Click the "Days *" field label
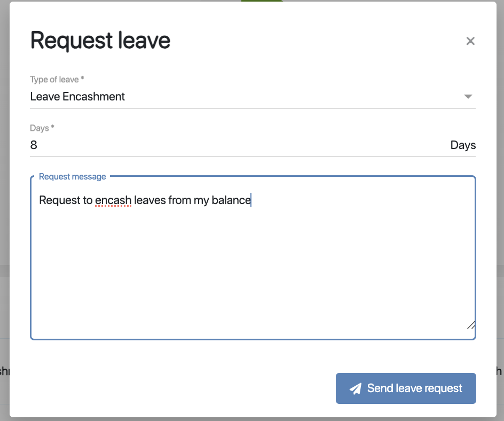The height and width of the screenshot is (421, 504). tap(42, 128)
